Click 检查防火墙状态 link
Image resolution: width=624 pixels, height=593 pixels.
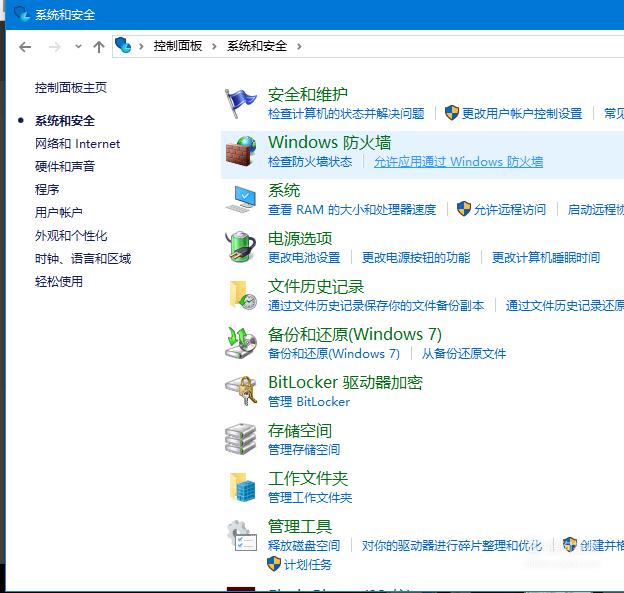(310, 162)
